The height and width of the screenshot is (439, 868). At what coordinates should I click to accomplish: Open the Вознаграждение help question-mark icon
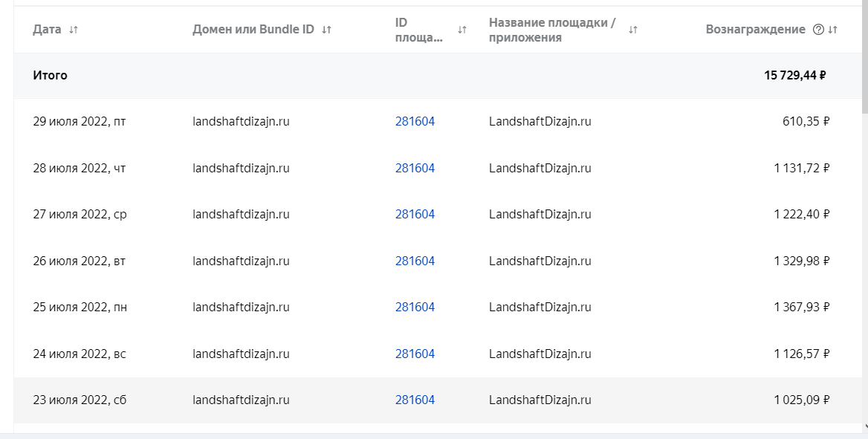click(818, 30)
